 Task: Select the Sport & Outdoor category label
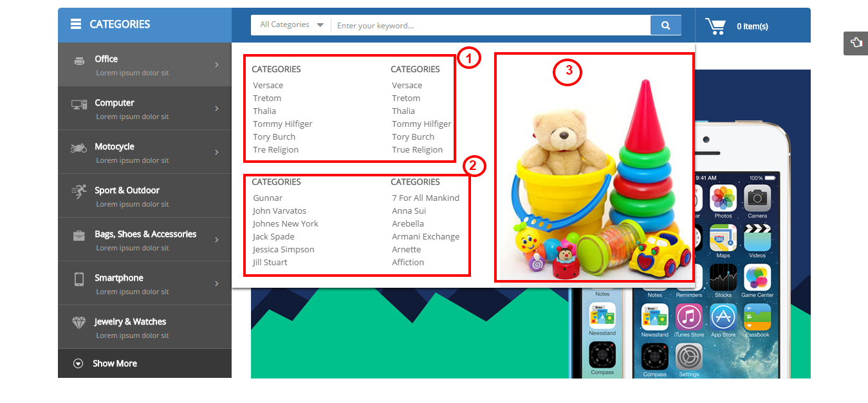click(x=127, y=190)
